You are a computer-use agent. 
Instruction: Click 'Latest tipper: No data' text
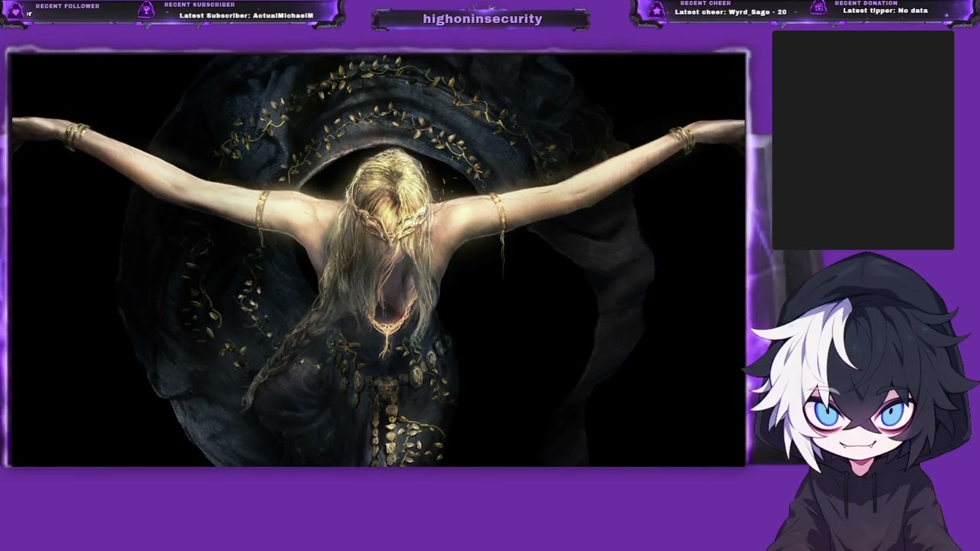[x=885, y=11]
